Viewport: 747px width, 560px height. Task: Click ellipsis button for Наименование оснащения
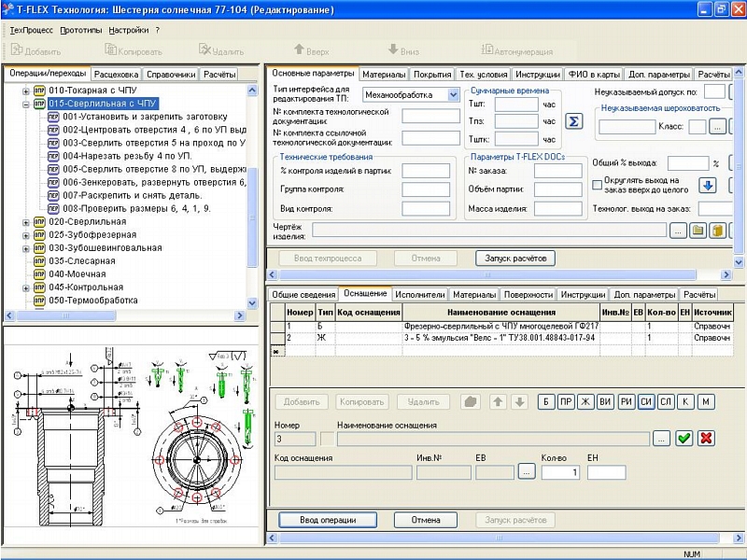pos(661,438)
